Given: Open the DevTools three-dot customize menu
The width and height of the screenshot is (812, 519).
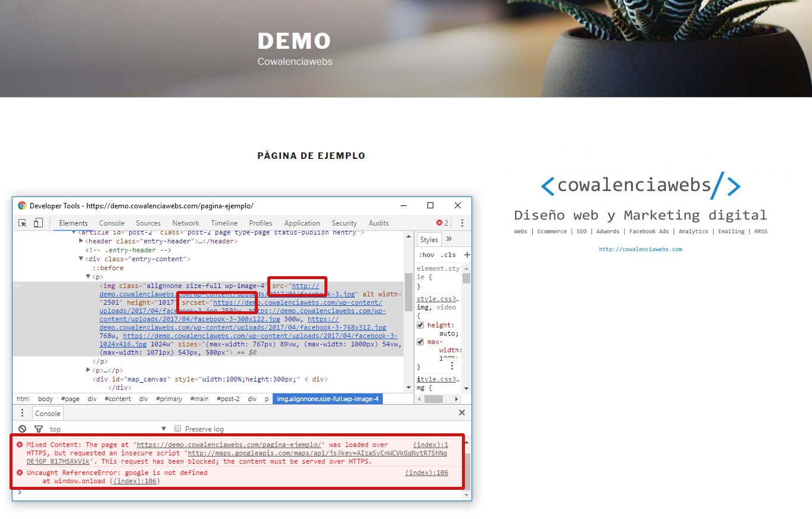Looking at the screenshot, I should tap(462, 223).
